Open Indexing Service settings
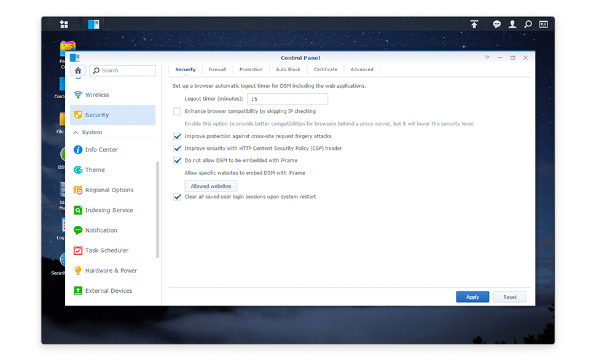 [112, 210]
